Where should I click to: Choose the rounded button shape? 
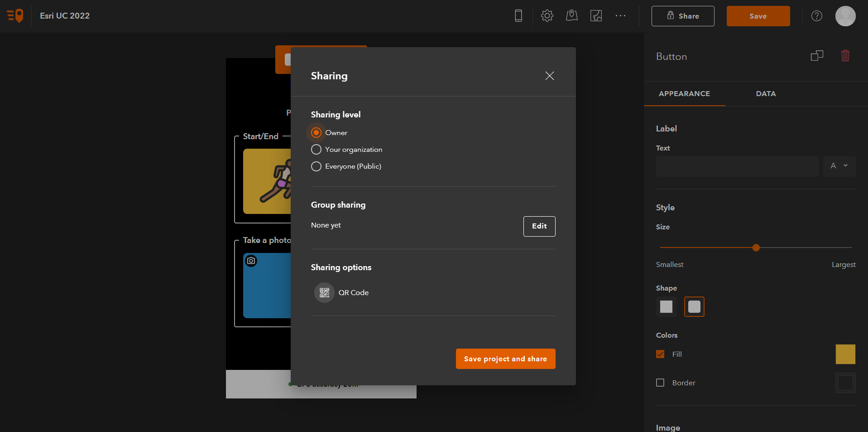[694, 307]
